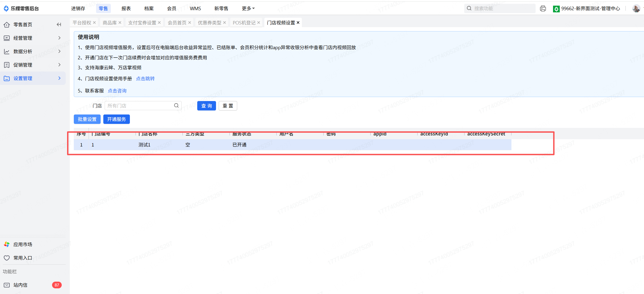This screenshot has height=294, width=644.
Task: Click the 开通服务 button
Action: pos(116,119)
